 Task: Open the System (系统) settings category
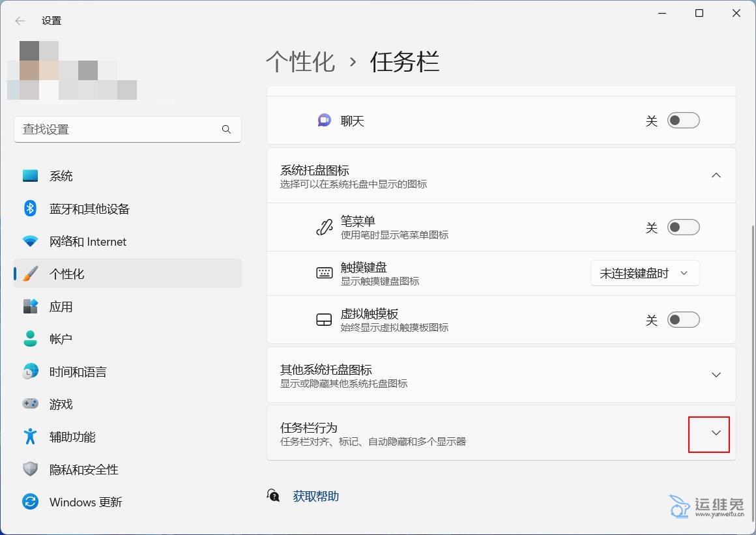point(61,176)
